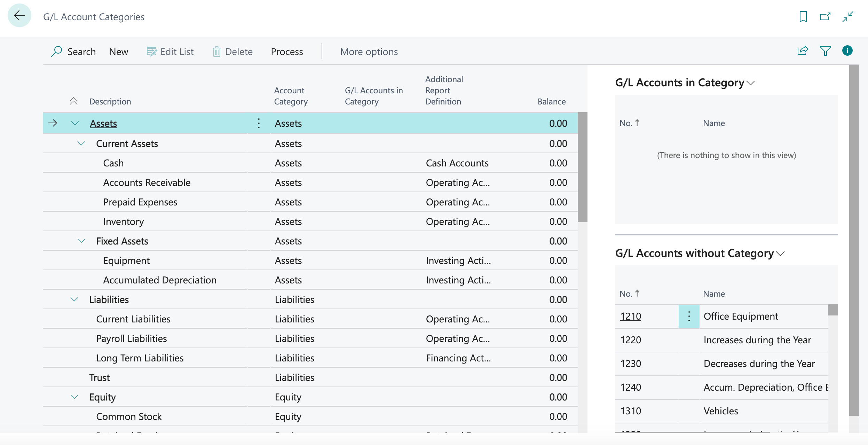Click the main list vertical scrollbar
Screen dimensions: 868x445
(583, 167)
